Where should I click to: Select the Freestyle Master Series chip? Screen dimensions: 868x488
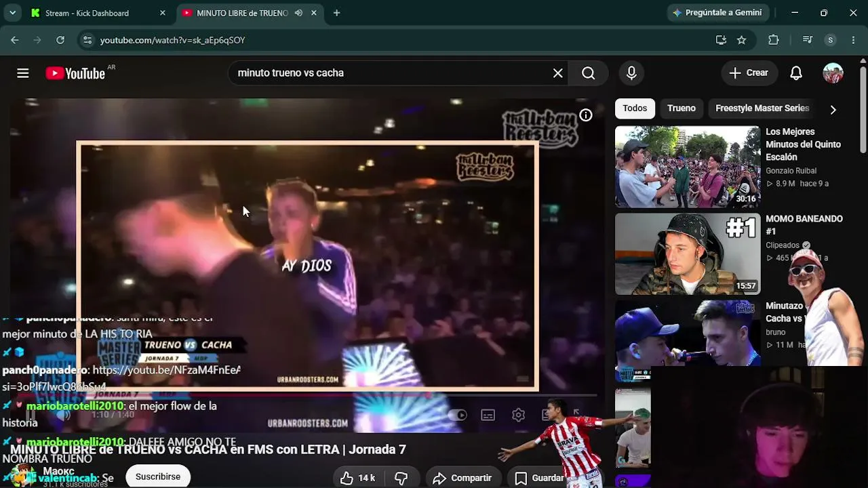(762, 108)
